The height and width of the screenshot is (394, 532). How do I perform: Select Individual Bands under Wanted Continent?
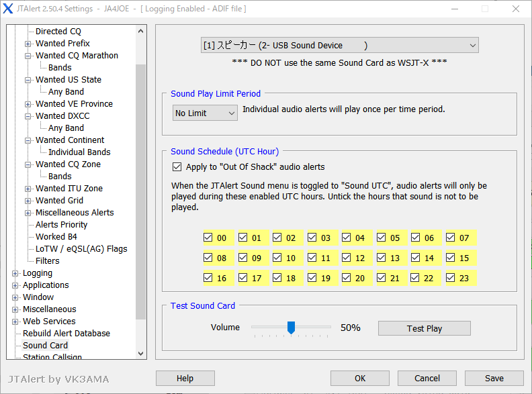[79, 152]
